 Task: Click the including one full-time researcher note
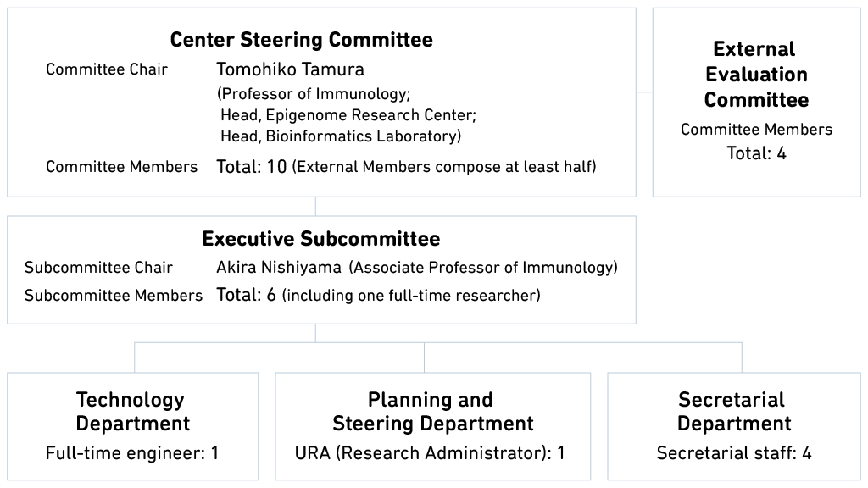[411, 297]
